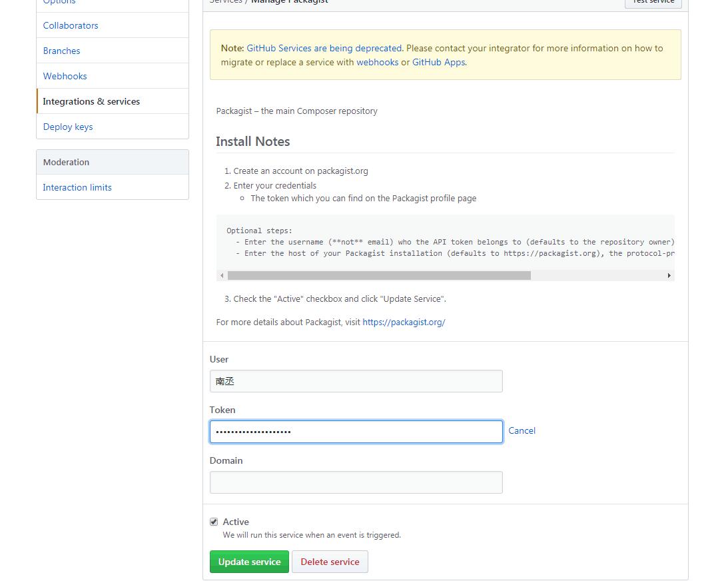The height and width of the screenshot is (581, 728).
Task: Cancel editing the Token
Action: coord(522,430)
